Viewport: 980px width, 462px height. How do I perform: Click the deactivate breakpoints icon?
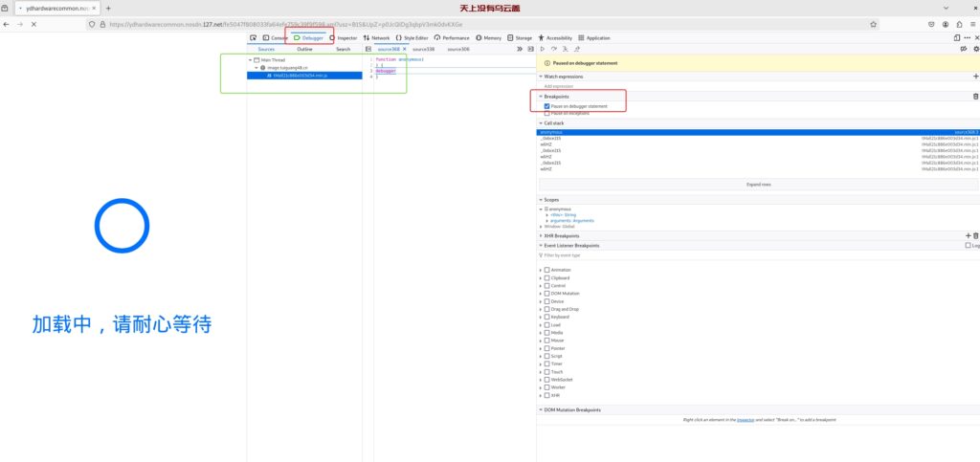tap(964, 49)
